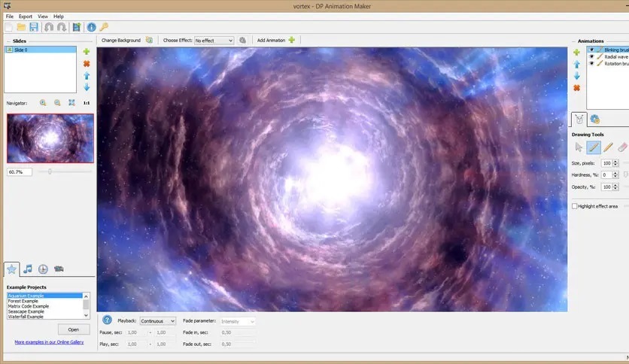The image size is (629, 364).
Task: Click the Redo arrow icon
Action: (62, 27)
